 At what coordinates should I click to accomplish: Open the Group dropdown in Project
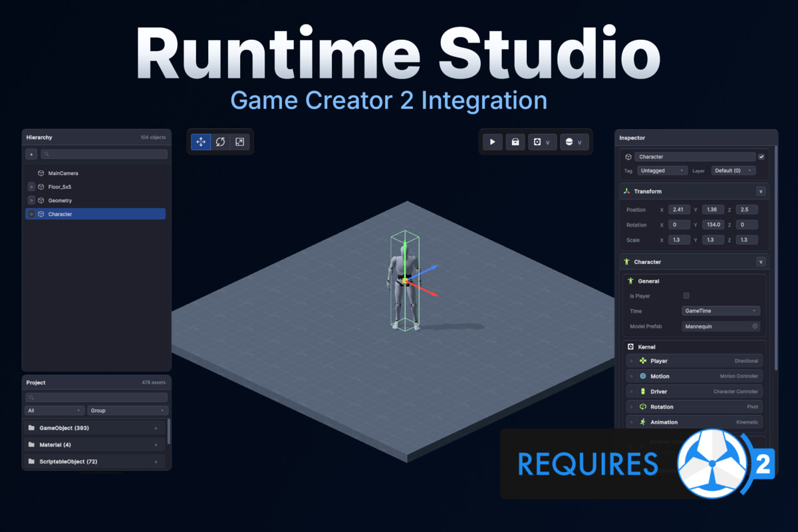pyautogui.click(x=128, y=410)
